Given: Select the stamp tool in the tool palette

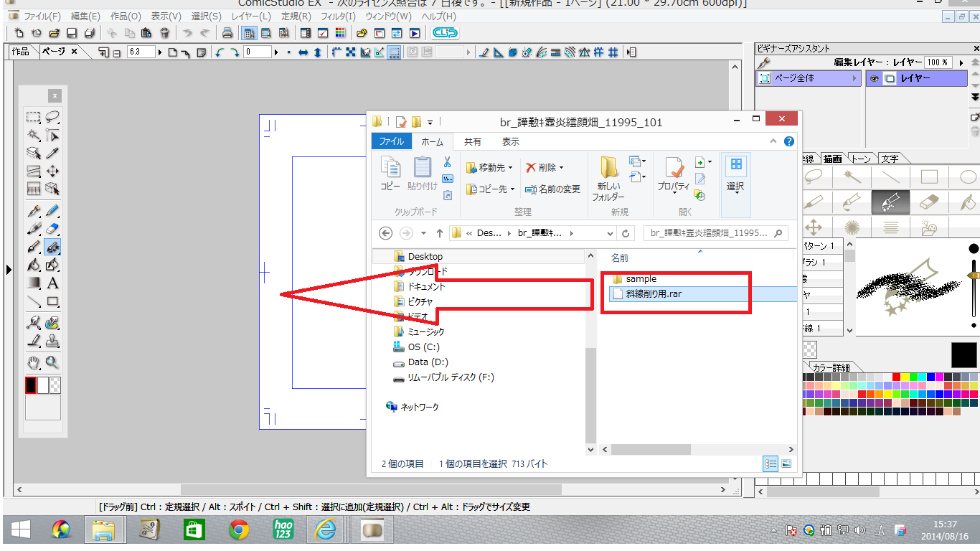Looking at the screenshot, I should tap(52, 341).
